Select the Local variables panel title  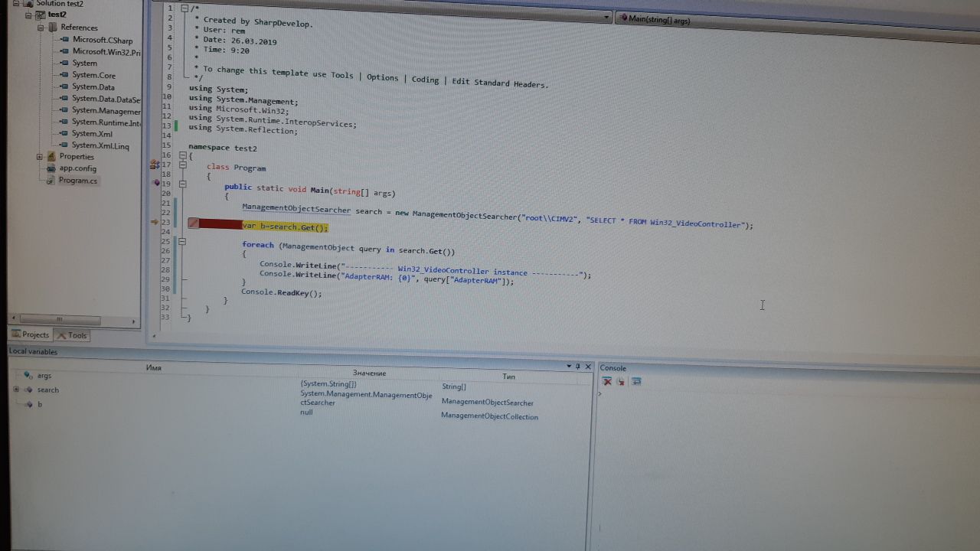point(33,352)
